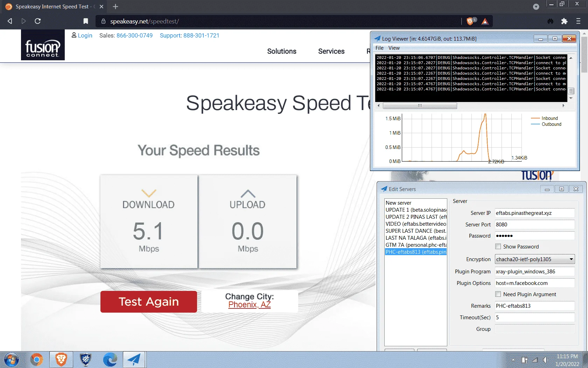Go forward using the browser forward arrow

coord(23,21)
